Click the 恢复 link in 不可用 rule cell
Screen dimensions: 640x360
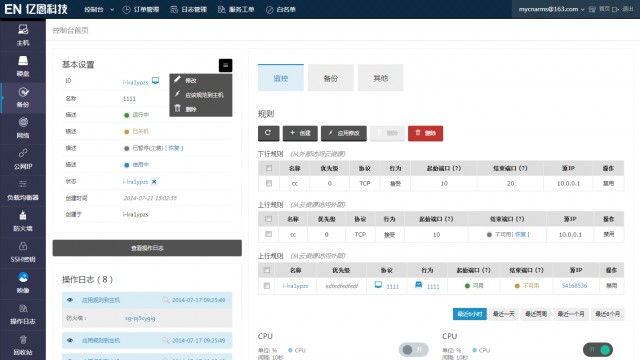point(520,234)
